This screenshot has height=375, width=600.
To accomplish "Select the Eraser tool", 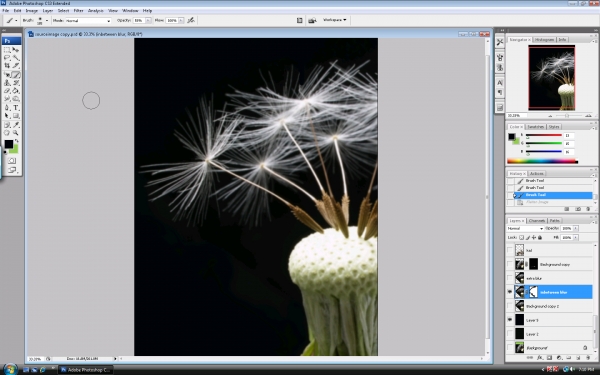I will 7,91.
